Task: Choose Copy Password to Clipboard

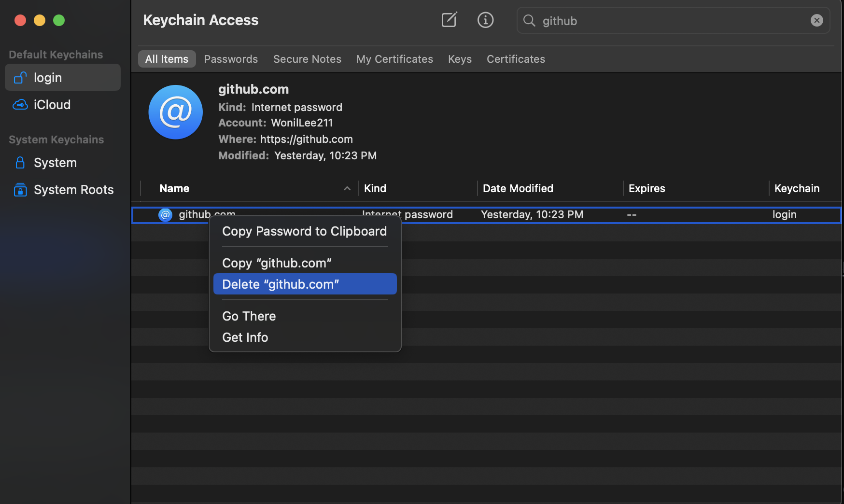Action: (305, 231)
